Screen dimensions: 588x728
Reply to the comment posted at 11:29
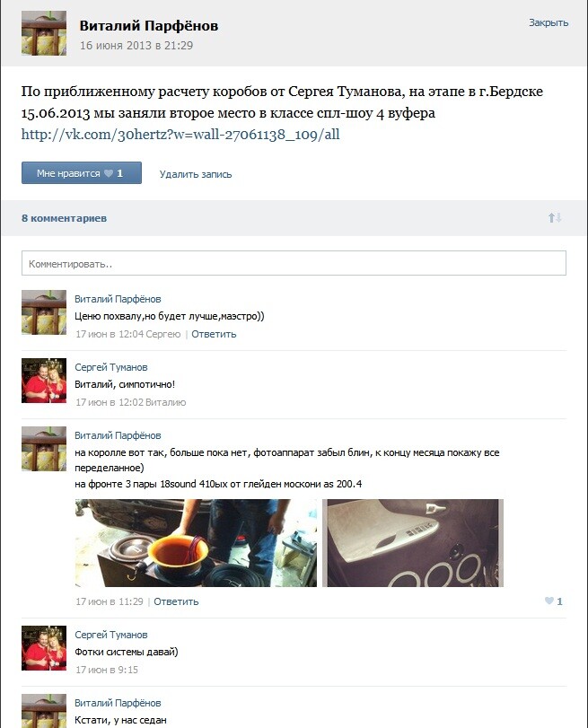pyautogui.click(x=176, y=601)
